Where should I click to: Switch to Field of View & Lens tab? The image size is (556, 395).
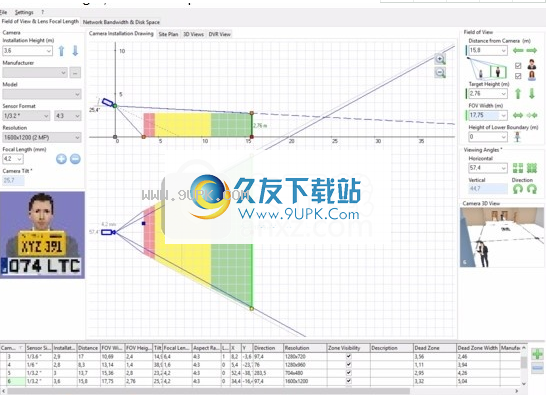[40, 21]
